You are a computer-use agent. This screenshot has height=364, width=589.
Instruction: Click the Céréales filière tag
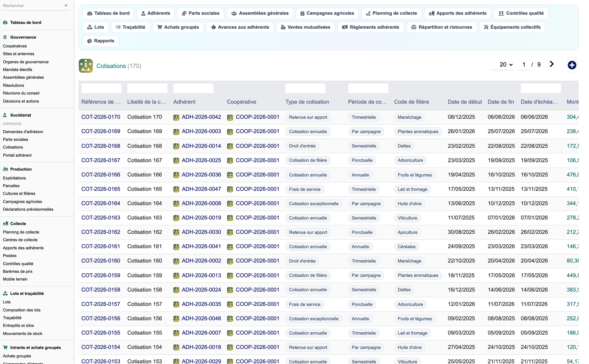click(x=406, y=247)
